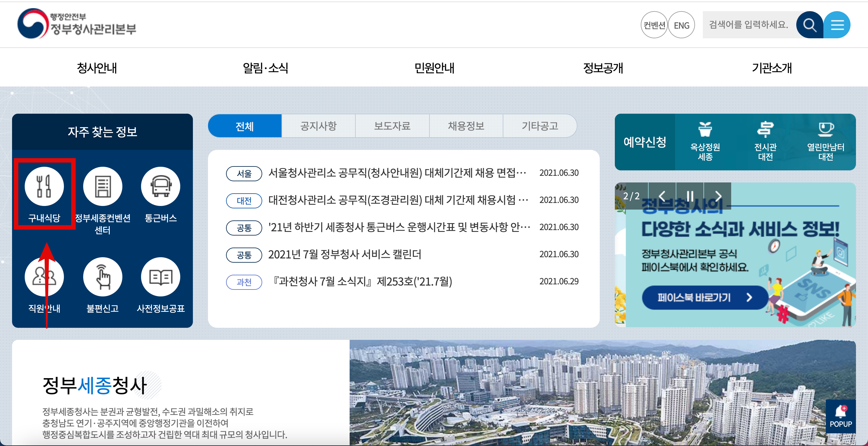Viewport: 868px width, 446px height.
Task: Open the hamburger full menu button
Action: 837,25
